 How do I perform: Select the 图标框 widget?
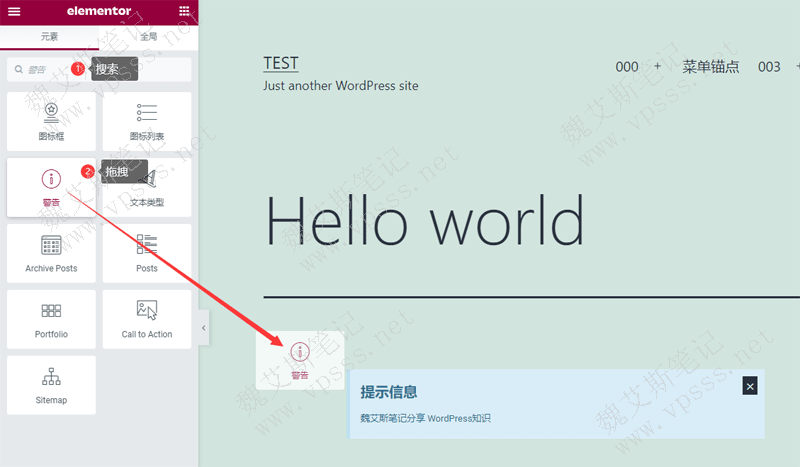(x=51, y=121)
